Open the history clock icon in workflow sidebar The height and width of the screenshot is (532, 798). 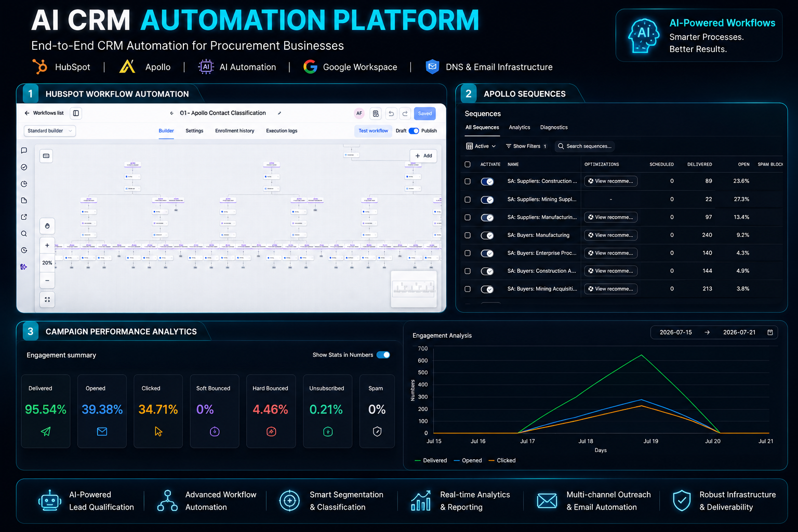pos(24,250)
